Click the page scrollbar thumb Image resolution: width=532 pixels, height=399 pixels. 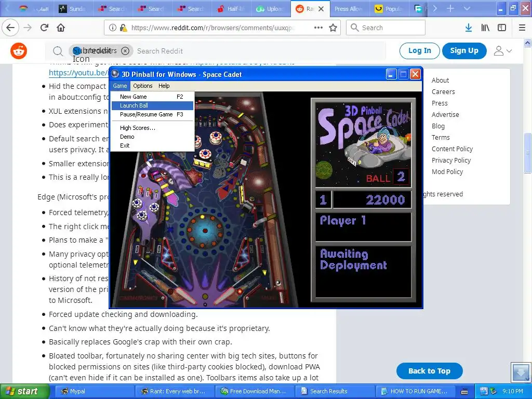click(528, 153)
